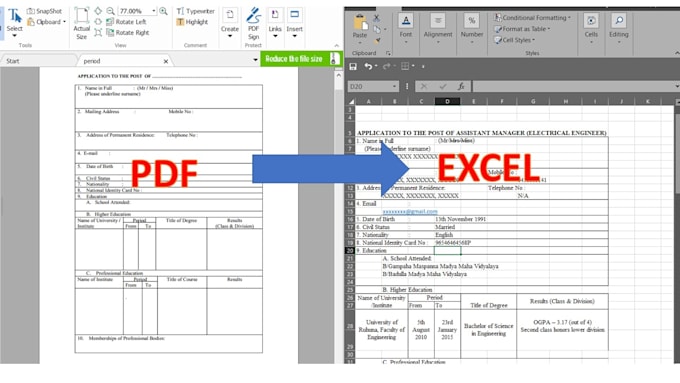Open the 77.00% zoom level dropdown

pos(154,11)
